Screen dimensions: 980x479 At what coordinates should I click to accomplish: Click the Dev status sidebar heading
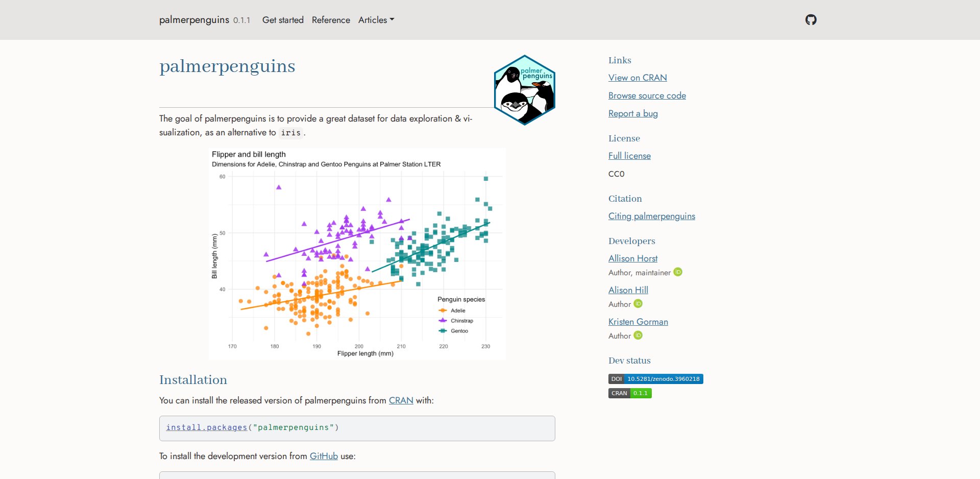(629, 361)
